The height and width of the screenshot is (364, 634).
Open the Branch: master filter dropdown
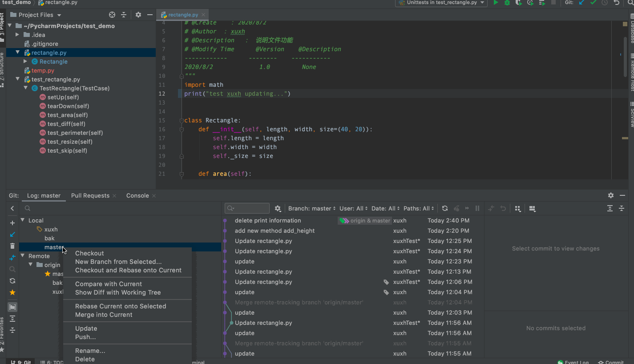(312, 208)
